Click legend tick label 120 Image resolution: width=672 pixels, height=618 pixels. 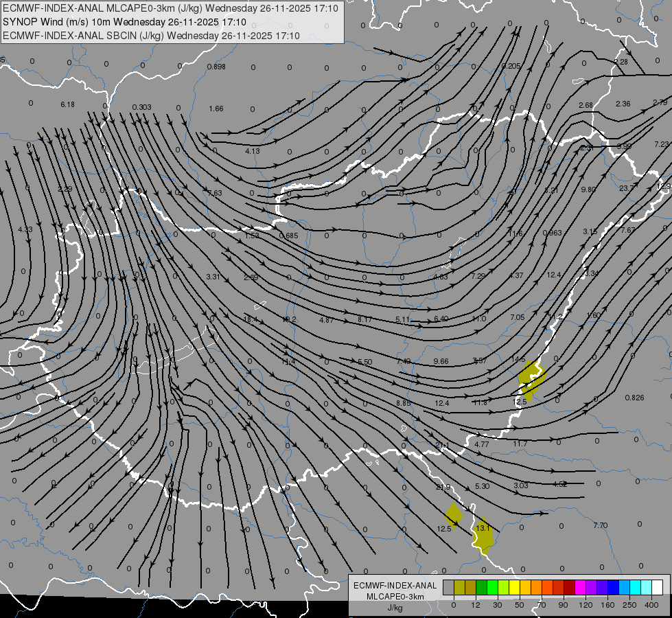click(586, 605)
